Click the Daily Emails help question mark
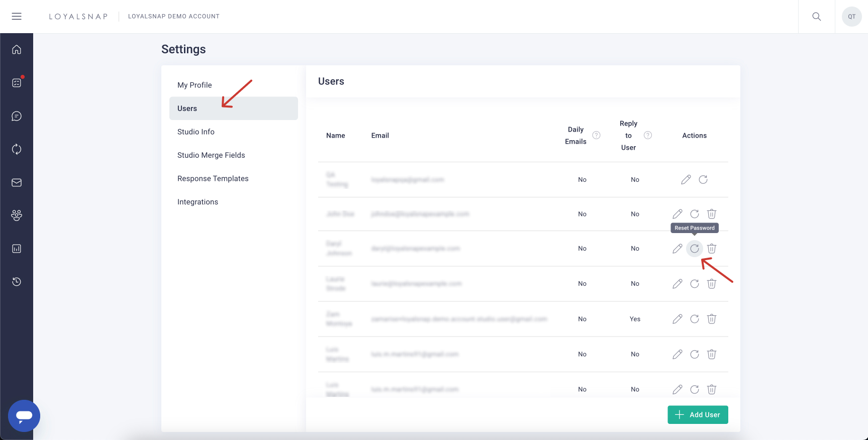868x440 pixels. point(596,135)
